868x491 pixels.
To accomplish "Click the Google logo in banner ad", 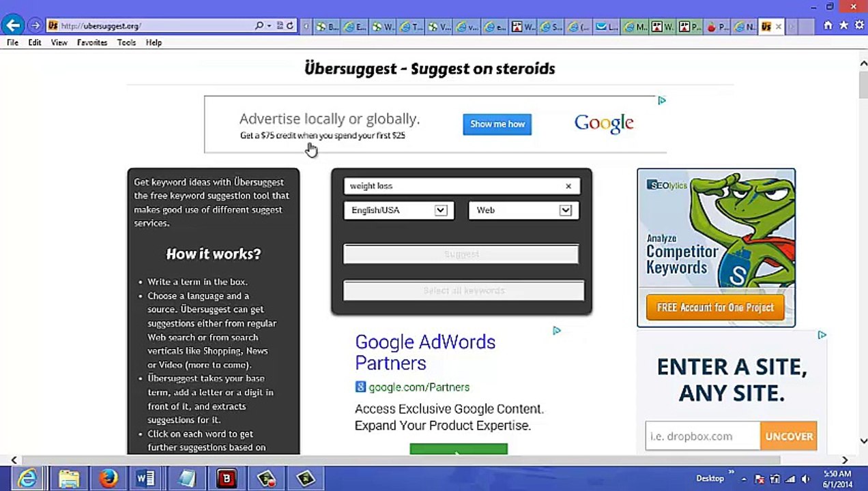I will click(x=604, y=123).
